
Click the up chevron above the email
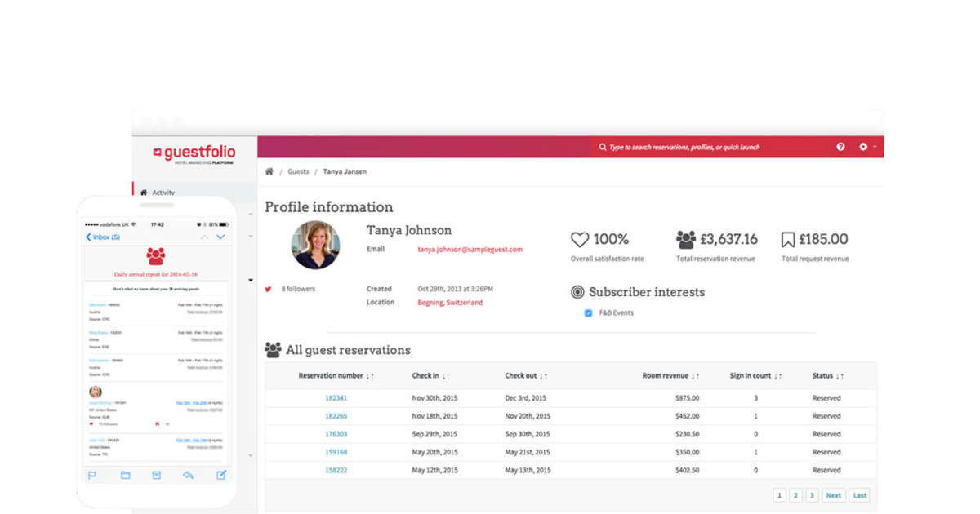(203, 237)
